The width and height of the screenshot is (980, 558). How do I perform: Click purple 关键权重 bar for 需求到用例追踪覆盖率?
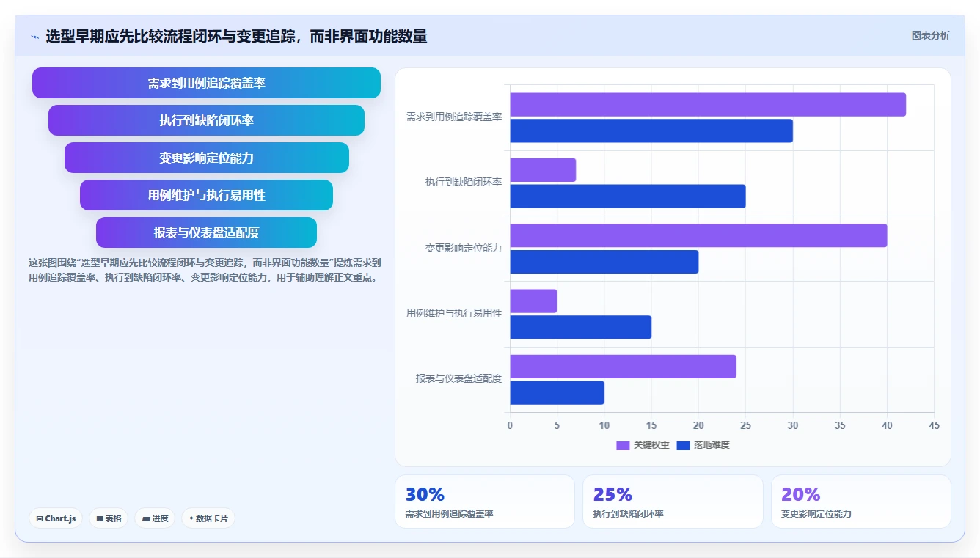[708, 104]
